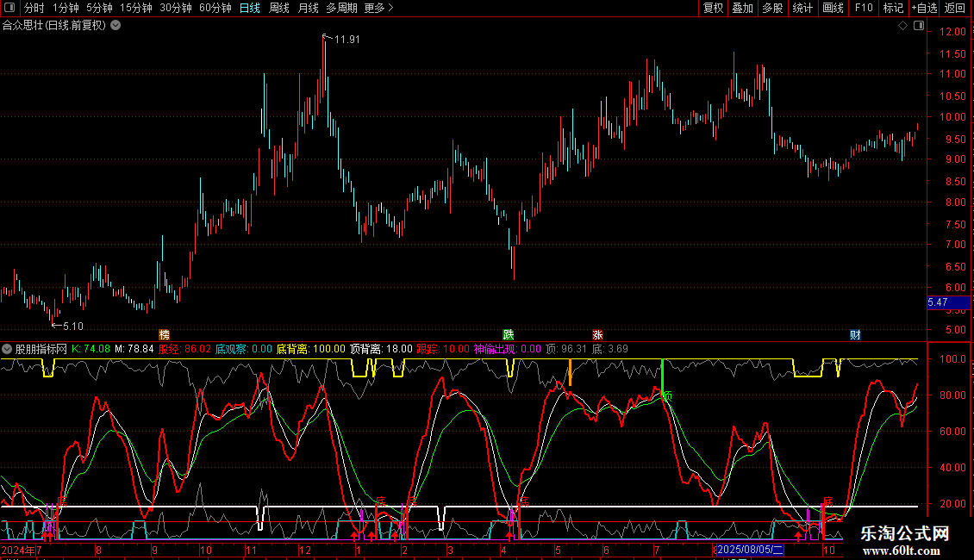Click the 返回 back button
This screenshot has height=560, width=974.
[x=955, y=8]
